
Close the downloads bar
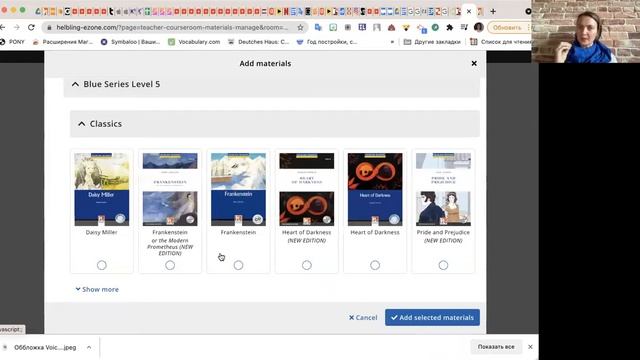click(x=530, y=347)
